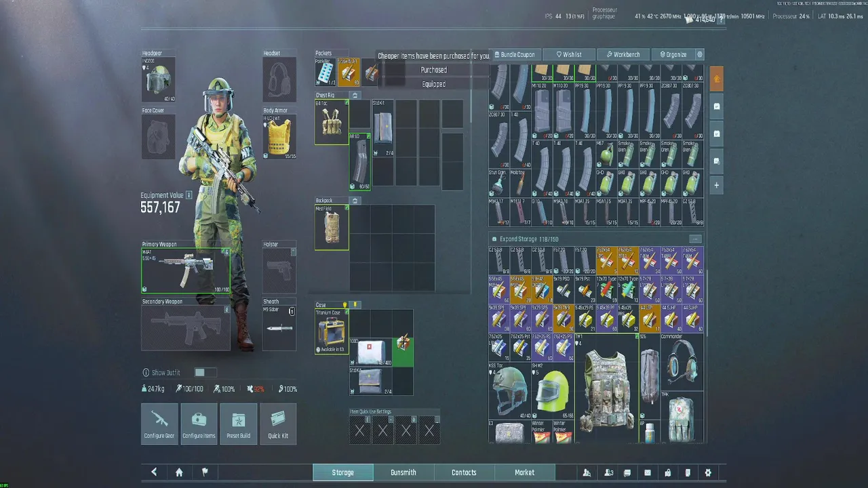
Task: Select the headgear helmet slot
Action: pos(158,80)
